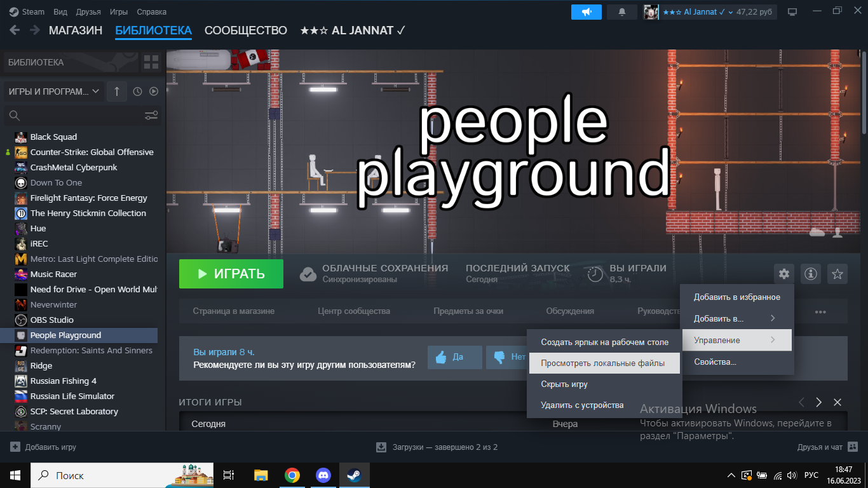Open the Справка menu

pyautogui.click(x=151, y=12)
